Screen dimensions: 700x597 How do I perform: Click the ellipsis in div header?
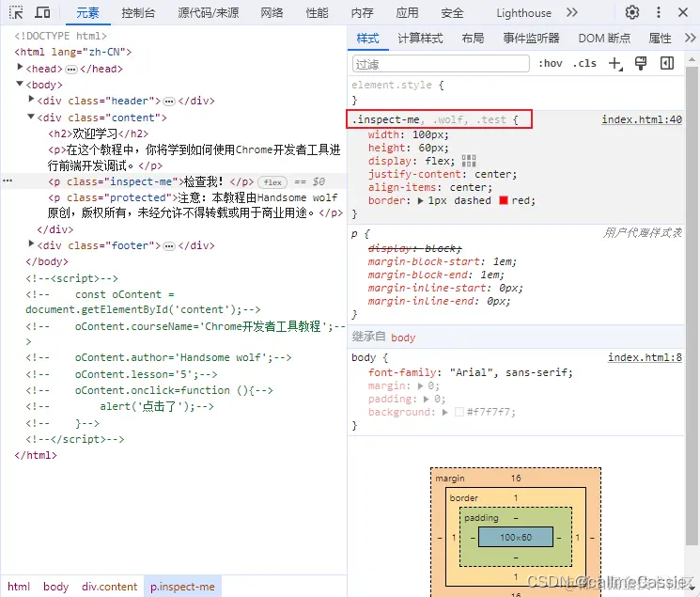coord(169,102)
